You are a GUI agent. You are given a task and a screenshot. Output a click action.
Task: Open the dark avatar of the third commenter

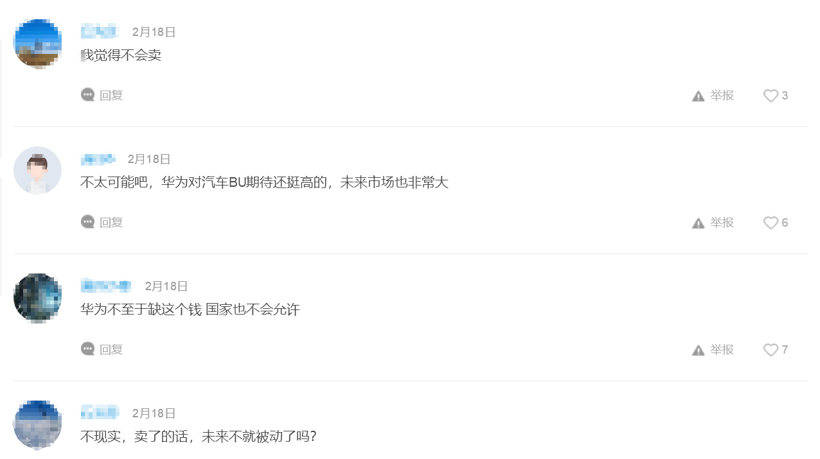[38, 297]
